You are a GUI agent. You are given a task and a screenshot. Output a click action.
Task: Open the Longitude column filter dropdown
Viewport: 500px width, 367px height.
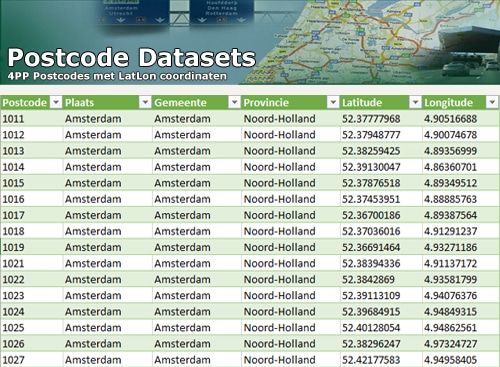tap(492, 102)
